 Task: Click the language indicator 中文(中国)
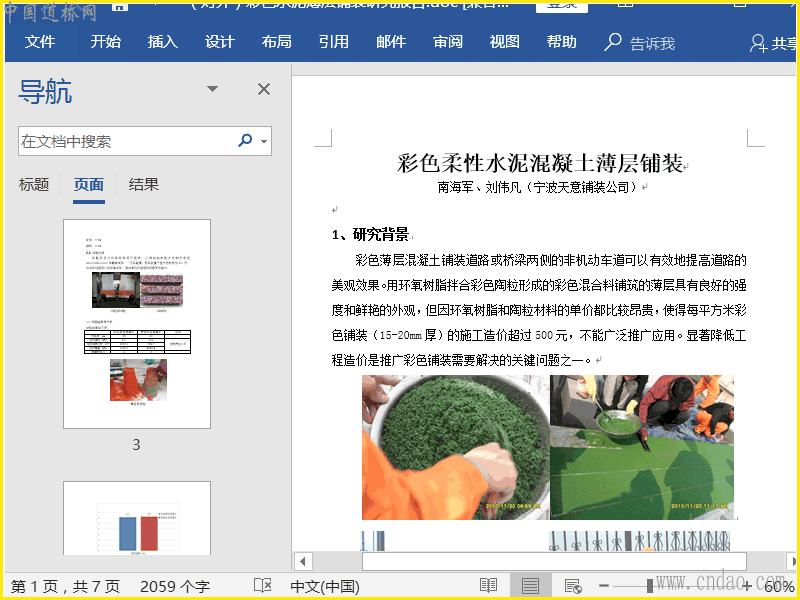point(325,586)
